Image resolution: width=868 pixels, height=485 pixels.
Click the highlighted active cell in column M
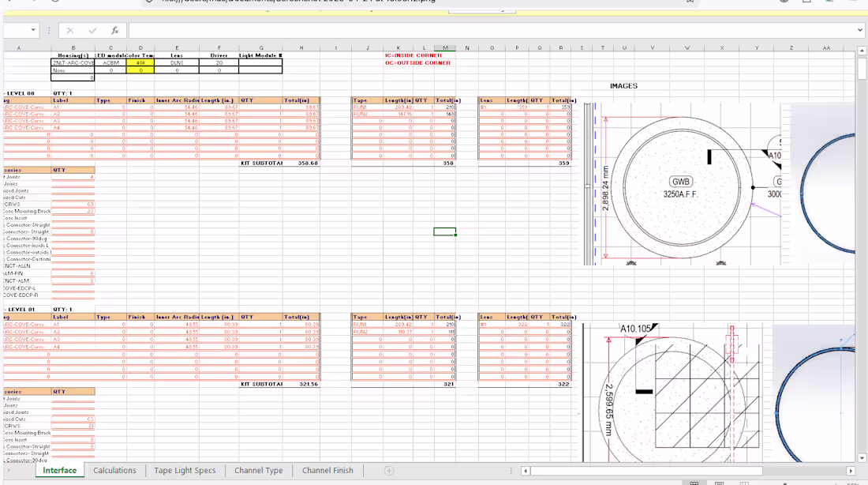(x=444, y=231)
